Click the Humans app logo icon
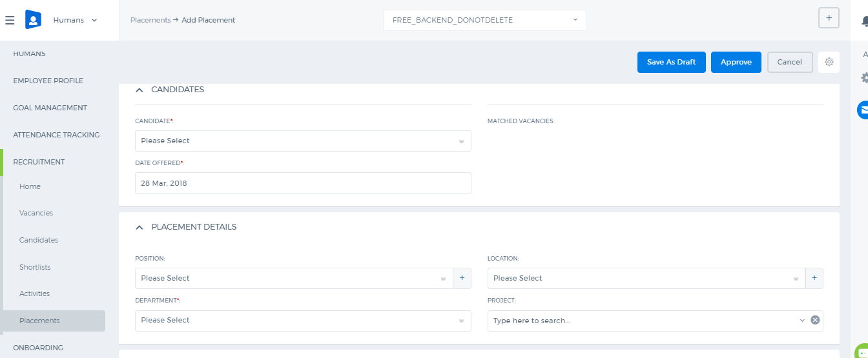868x358 pixels. (x=34, y=19)
